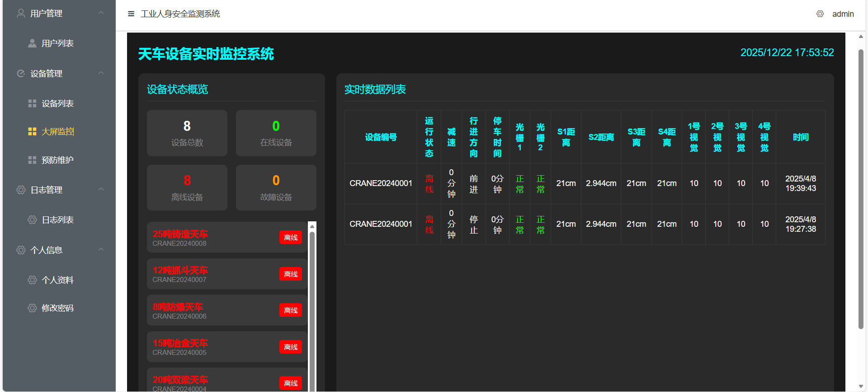Click the person icon beside 用户列表
Screen dimensions: 868x392
tap(32, 43)
